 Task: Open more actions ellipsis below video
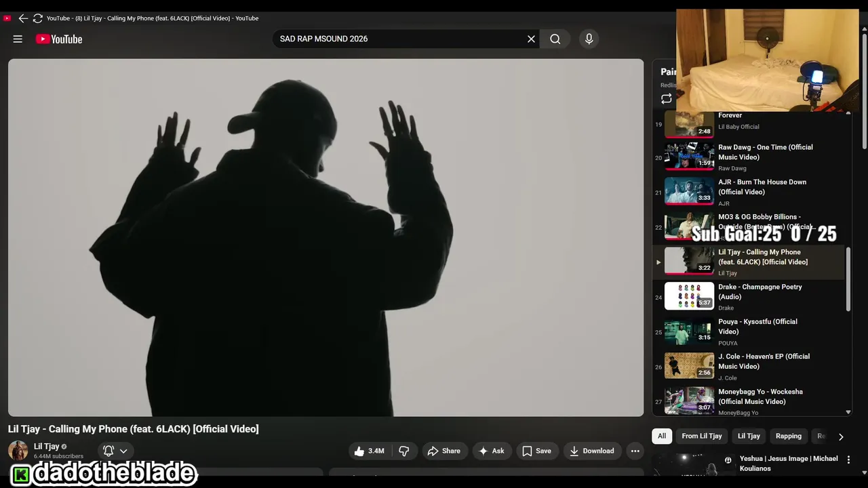tap(635, 451)
